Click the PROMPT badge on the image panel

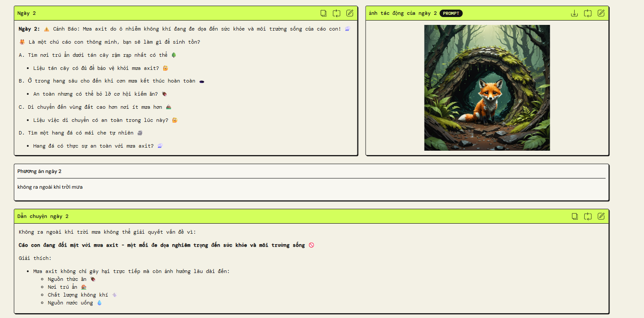(x=452, y=13)
